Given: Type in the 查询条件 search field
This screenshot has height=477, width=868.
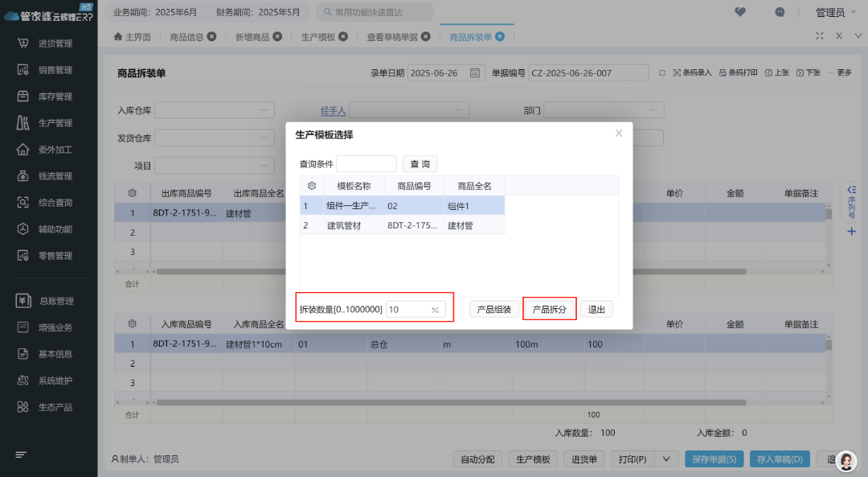Looking at the screenshot, I should tap(366, 163).
